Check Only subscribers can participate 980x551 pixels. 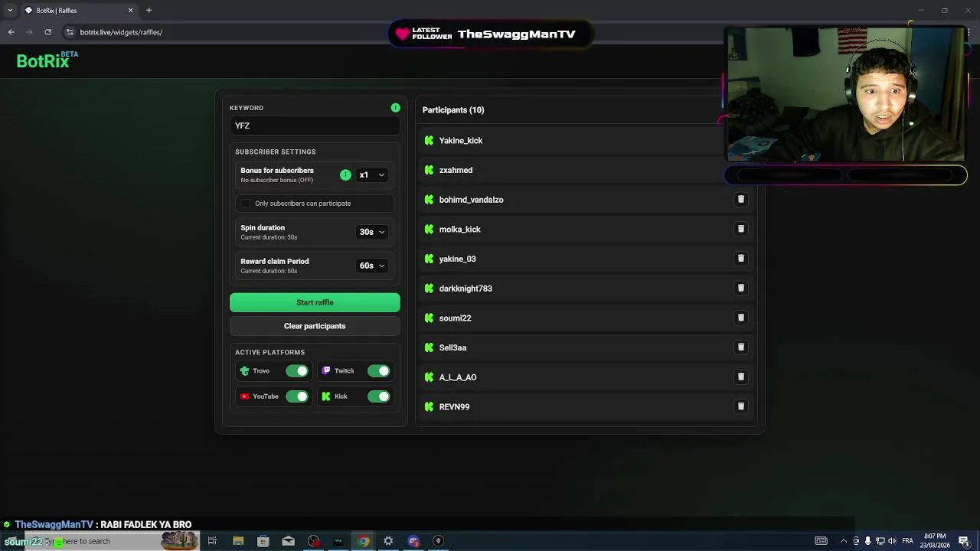point(245,204)
